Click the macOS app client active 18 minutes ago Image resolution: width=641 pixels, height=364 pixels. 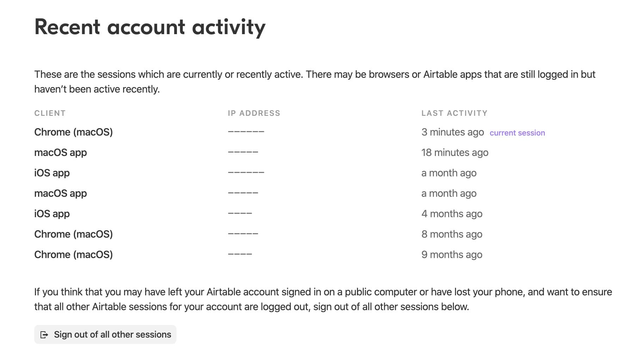coord(60,152)
